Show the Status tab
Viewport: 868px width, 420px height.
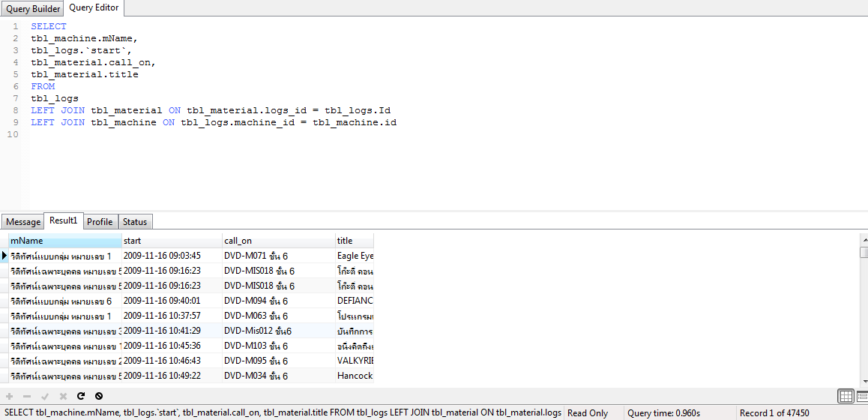[135, 222]
